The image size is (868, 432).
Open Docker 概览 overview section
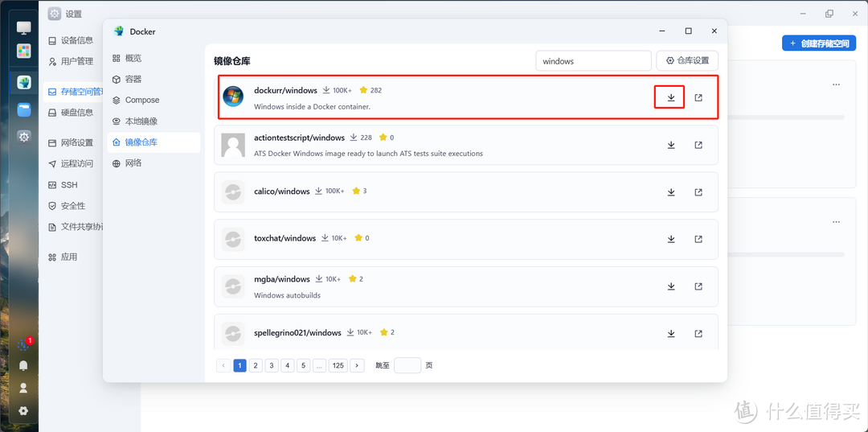[x=154, y=58]
